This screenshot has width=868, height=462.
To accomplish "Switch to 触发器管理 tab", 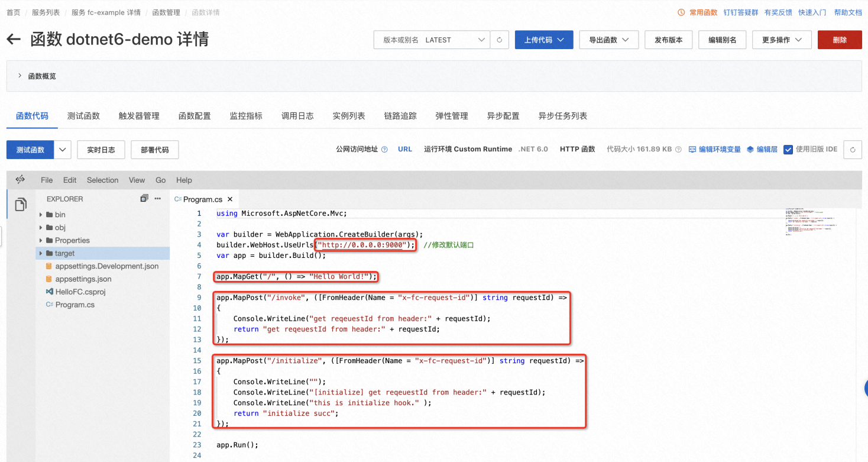I will pos(139,116).
